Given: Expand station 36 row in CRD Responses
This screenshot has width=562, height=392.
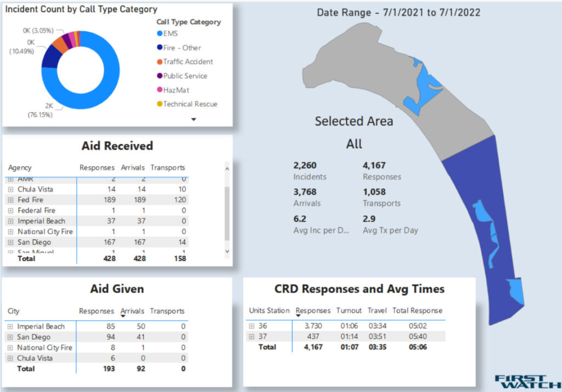Looking at the screenshot, I should [252, 326].
